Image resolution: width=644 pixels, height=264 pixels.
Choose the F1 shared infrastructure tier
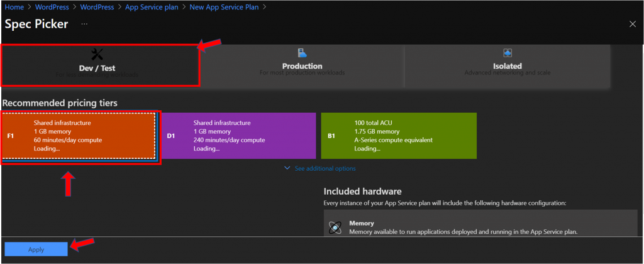click(79, 135)
